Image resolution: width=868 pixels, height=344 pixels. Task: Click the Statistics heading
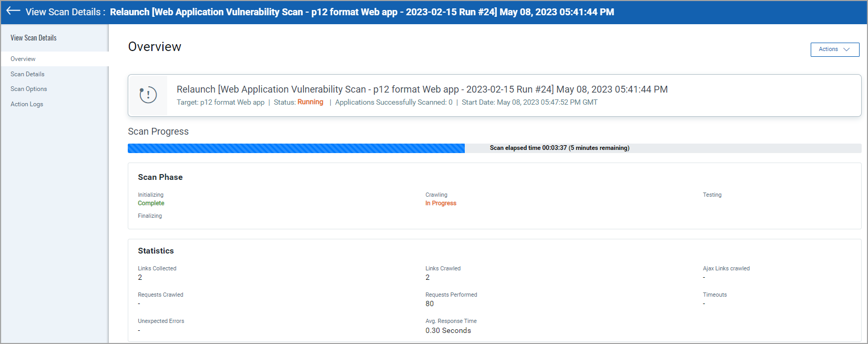156,251
